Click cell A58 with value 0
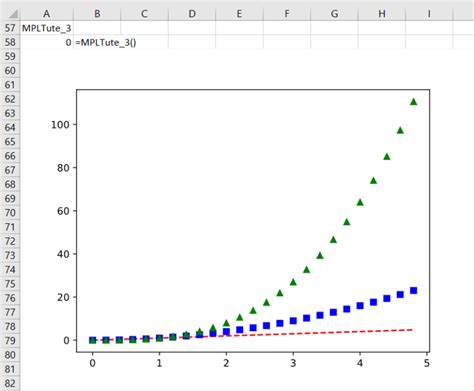Viewport: 474px width, 391px height. pos(47,42)
